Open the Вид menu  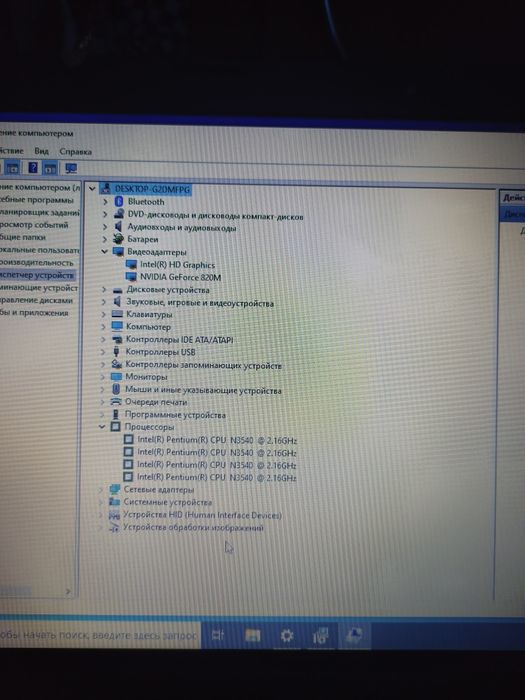(x=41, y=151)
